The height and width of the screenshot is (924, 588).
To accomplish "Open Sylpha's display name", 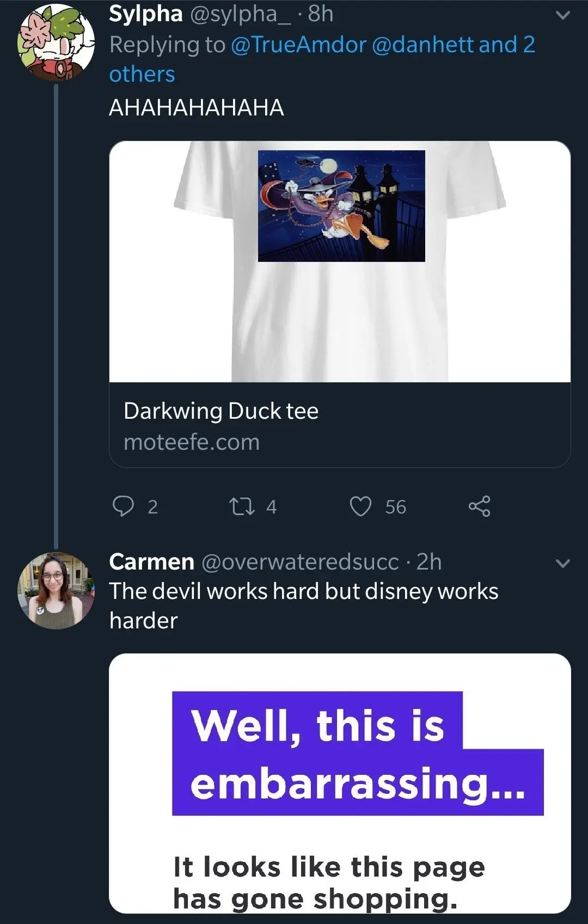I will (146, 14).
